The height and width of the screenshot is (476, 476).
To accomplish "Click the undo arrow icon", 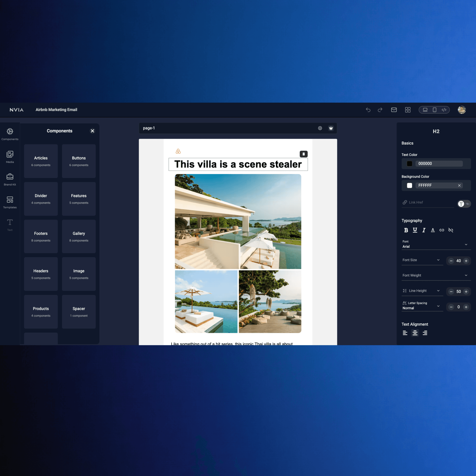I will tap(368, 110).
